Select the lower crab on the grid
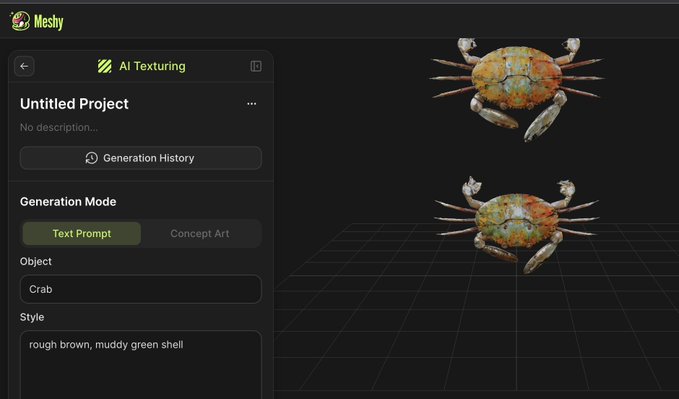Screen dimensions: 679x399 (x=517, y=224)
